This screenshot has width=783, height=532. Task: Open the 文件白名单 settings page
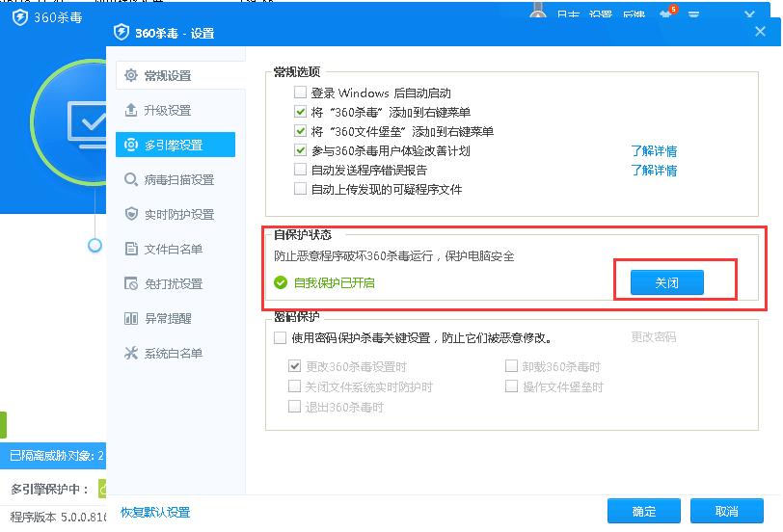coord(175,249)
